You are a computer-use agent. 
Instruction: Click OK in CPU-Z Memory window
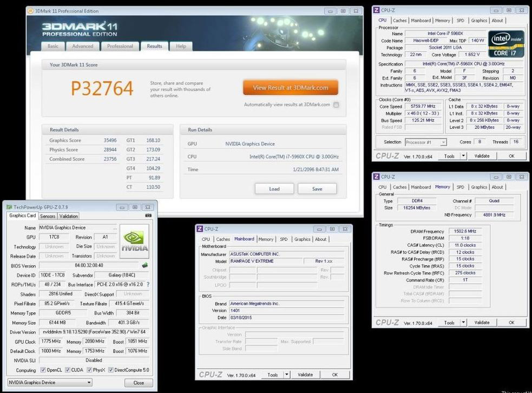pos(511,323)
